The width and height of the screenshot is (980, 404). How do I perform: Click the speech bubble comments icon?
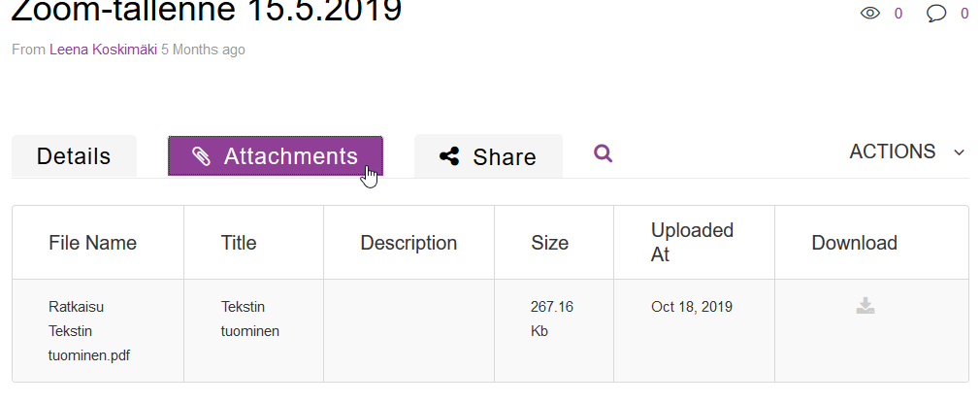click(936, 14)
